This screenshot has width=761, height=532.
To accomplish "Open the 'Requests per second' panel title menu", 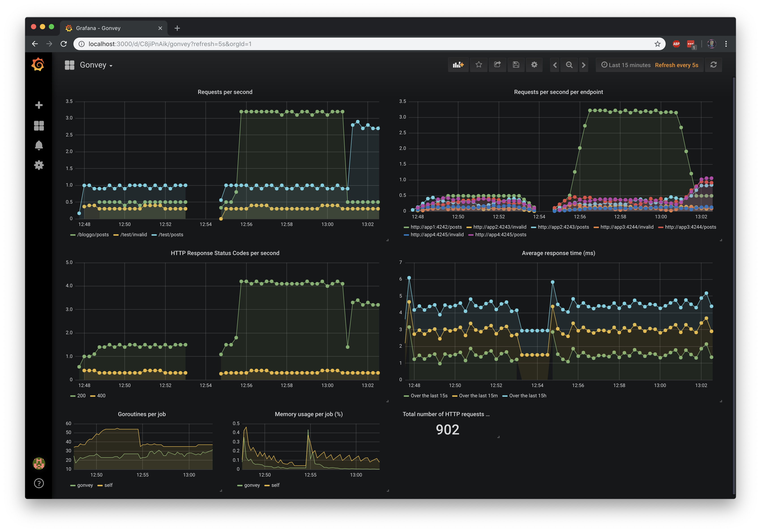I will click(225, 92).
